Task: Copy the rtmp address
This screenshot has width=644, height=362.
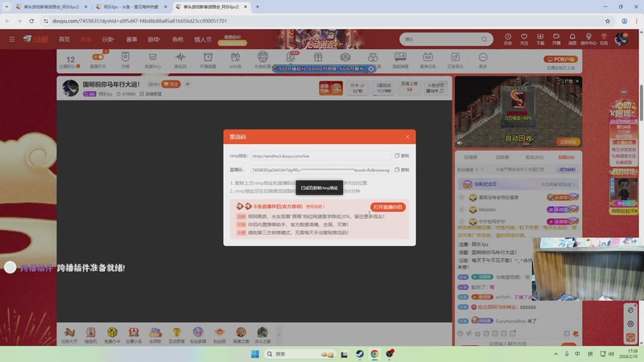Action: 402,156
